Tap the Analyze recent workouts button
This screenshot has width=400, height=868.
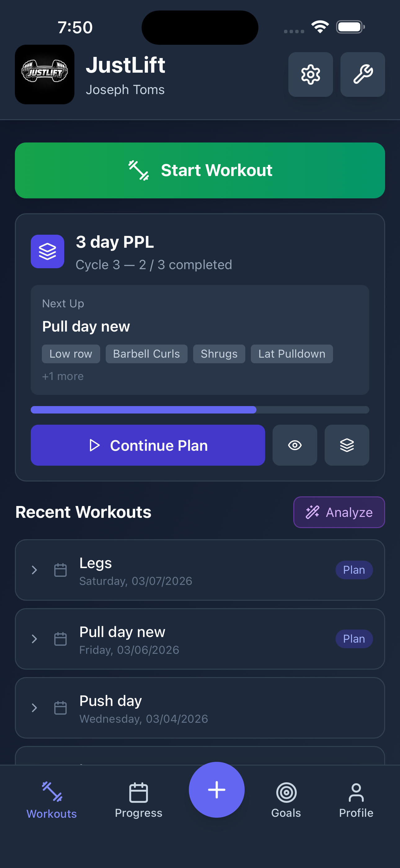339,512
